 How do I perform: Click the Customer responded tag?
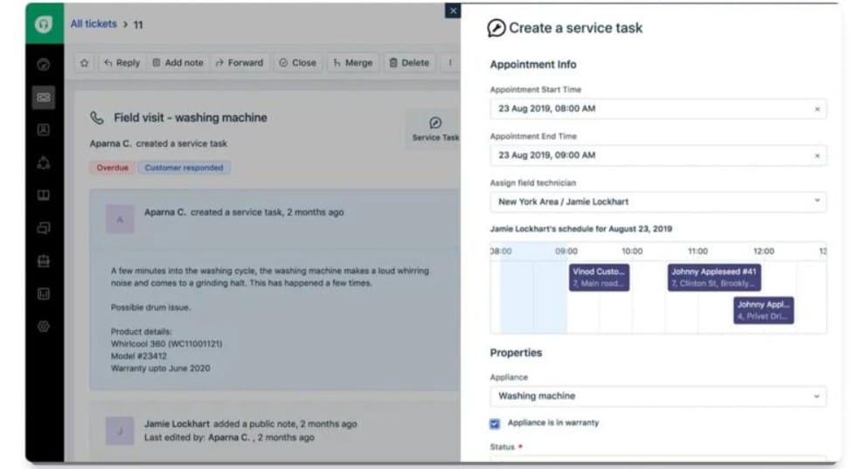[184, 168]
